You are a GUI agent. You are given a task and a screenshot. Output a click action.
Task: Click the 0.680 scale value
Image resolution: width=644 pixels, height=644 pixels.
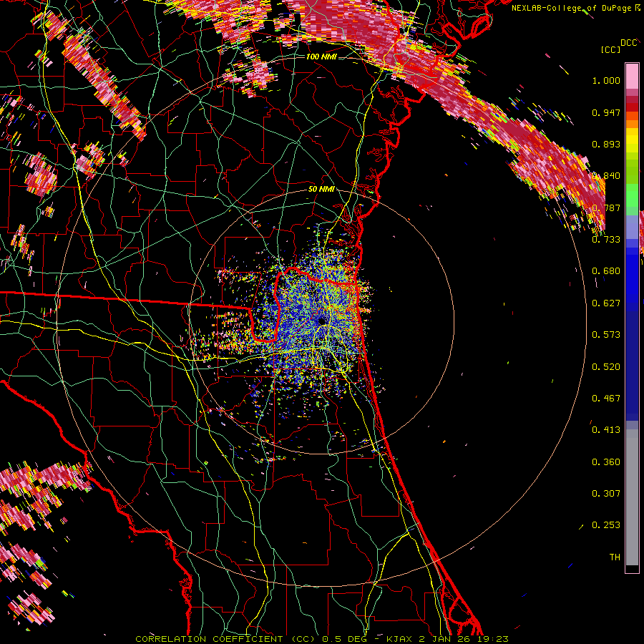point(606,271)
